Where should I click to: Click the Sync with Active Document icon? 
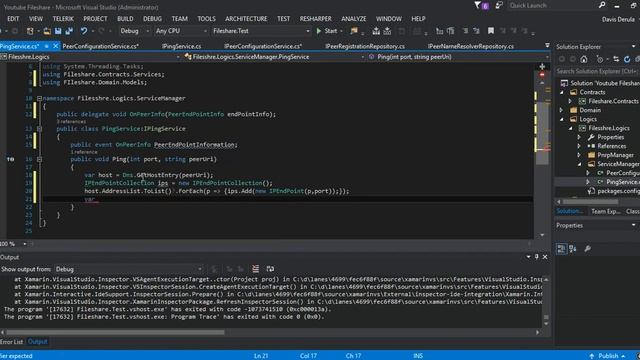coord(616,60)
